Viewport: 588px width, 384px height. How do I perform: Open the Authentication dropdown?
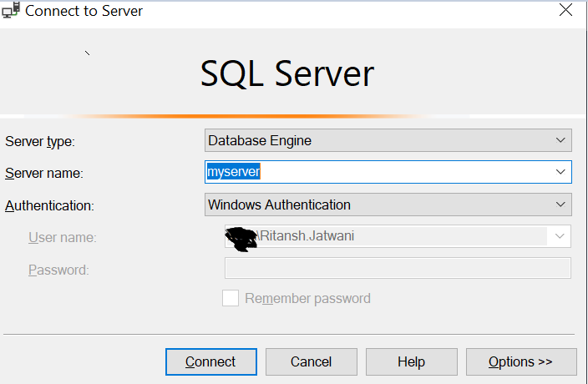tap(388, 205)
